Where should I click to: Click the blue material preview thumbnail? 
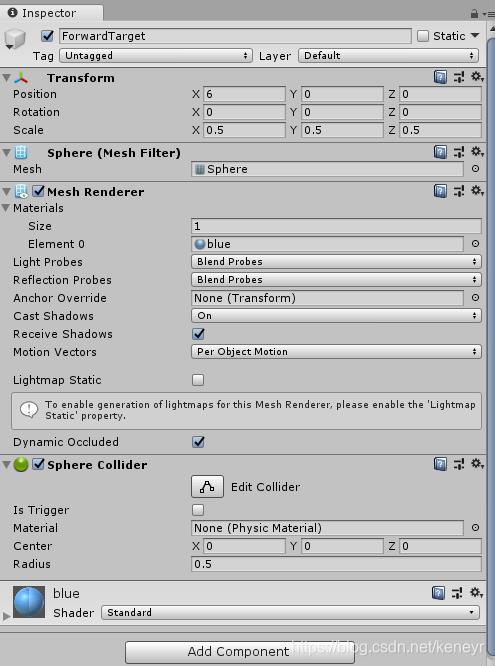(29, 602)
